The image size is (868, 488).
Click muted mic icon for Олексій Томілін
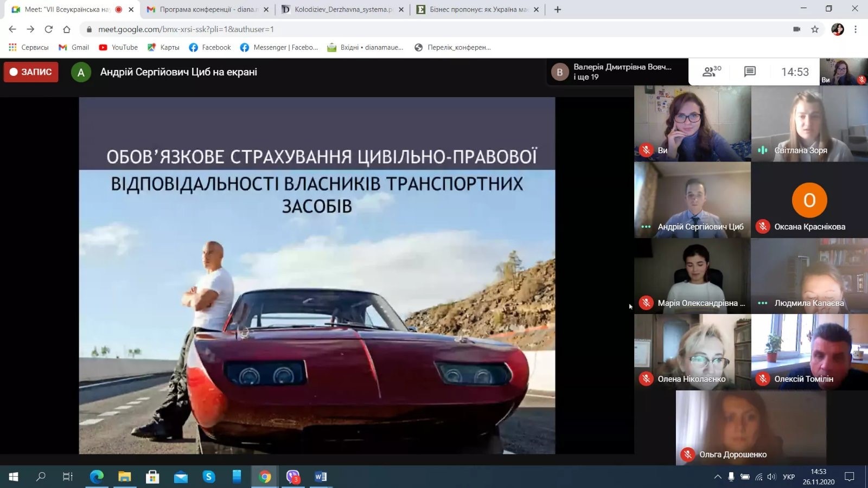pos(763,379)
